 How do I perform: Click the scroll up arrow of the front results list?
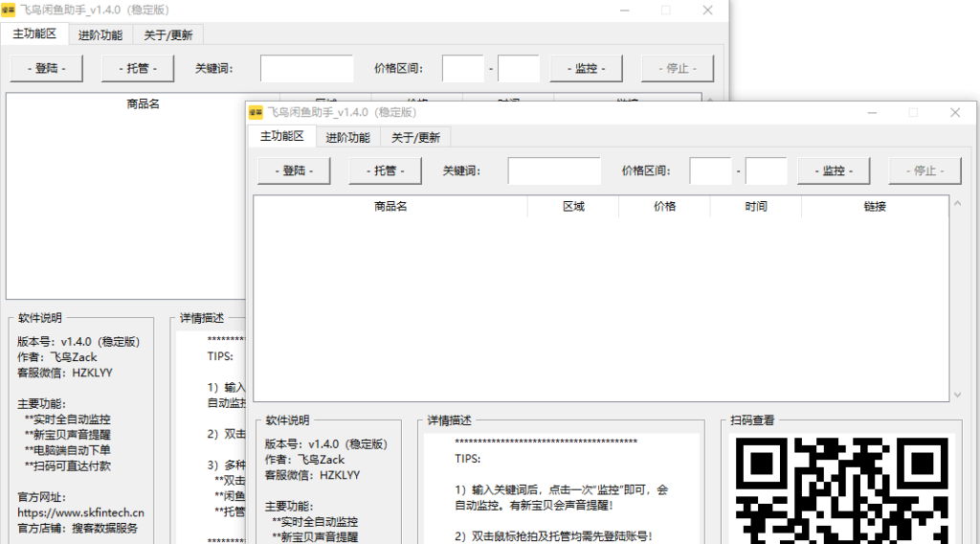957,202
